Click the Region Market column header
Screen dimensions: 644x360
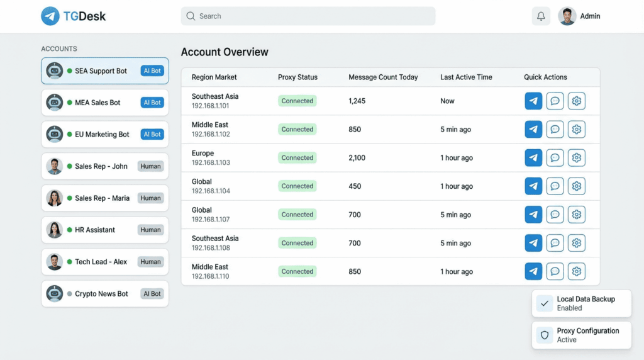(214, 77)
